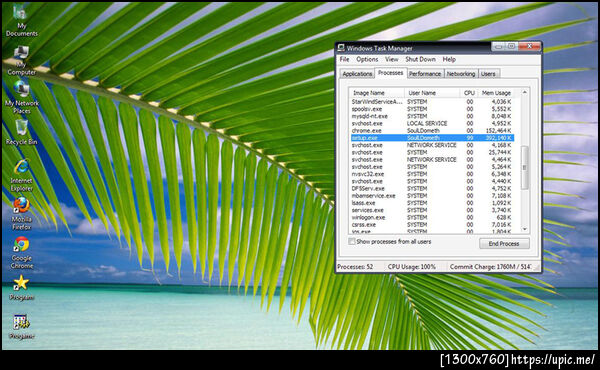The width and height of the screenshot is (600, 370).
Task: Click the 99 CPU value of setup.exe
Action: (470, 138)
